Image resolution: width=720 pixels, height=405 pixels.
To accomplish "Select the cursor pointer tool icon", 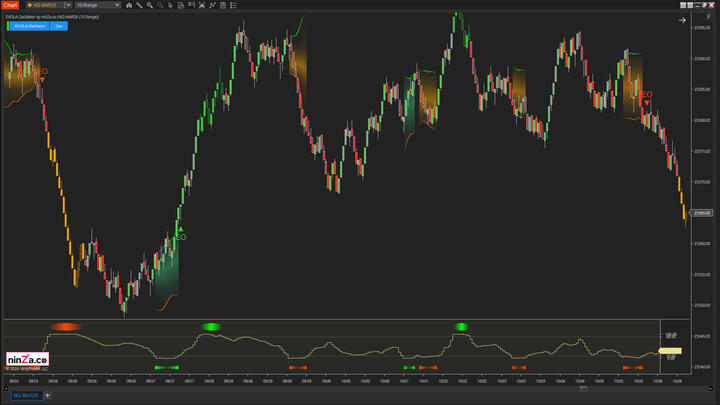I will coord(171,5).
